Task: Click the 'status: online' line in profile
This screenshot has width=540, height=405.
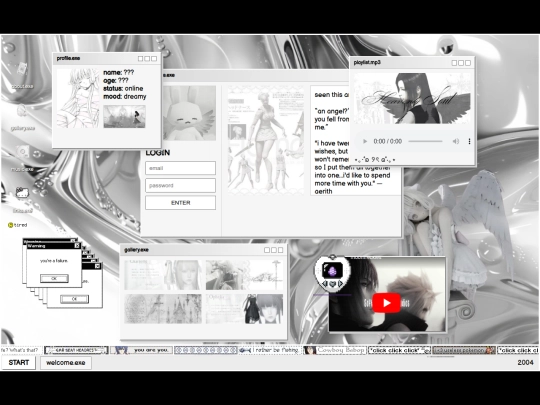Action: click(123, 89)
